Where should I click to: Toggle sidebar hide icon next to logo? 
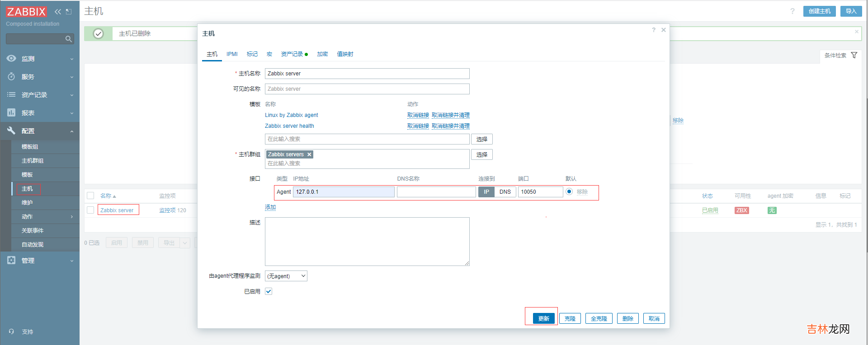tap(69, 12)
